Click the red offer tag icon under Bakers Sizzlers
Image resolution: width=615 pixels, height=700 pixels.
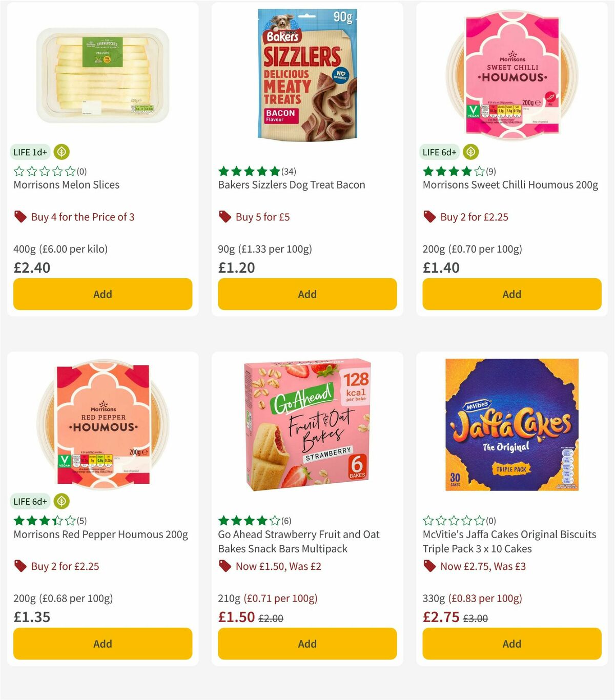[x=224, y=217]
